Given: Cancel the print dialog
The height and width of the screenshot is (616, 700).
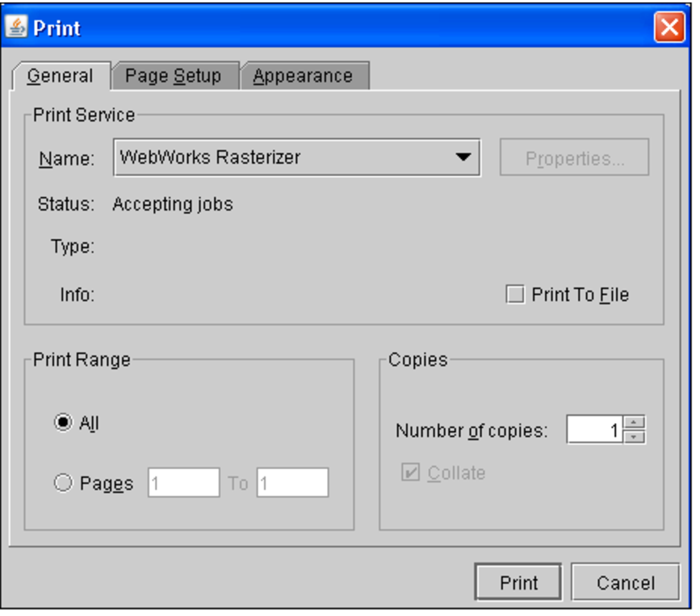Looking at the screenshot, I should [x=625, y=583].
